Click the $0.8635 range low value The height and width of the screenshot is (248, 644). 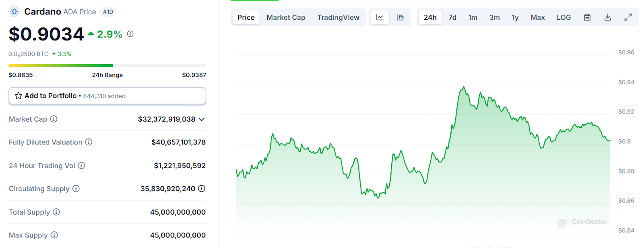[21, 75]
